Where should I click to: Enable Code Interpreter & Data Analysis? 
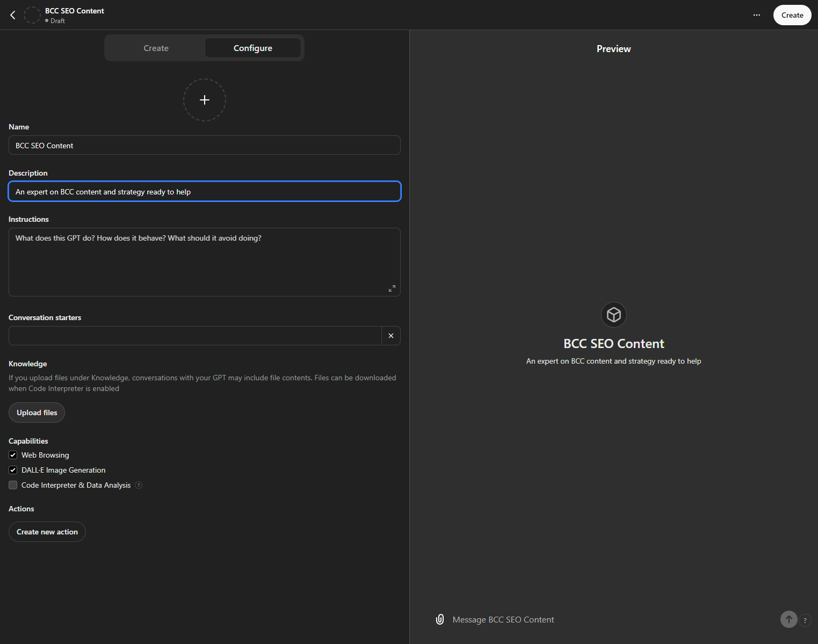[x=13, y=485]
